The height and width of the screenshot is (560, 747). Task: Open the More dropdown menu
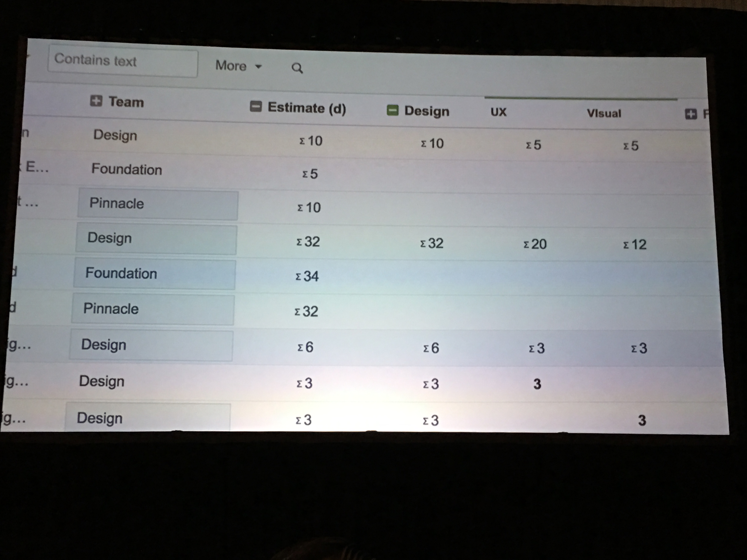238,66
